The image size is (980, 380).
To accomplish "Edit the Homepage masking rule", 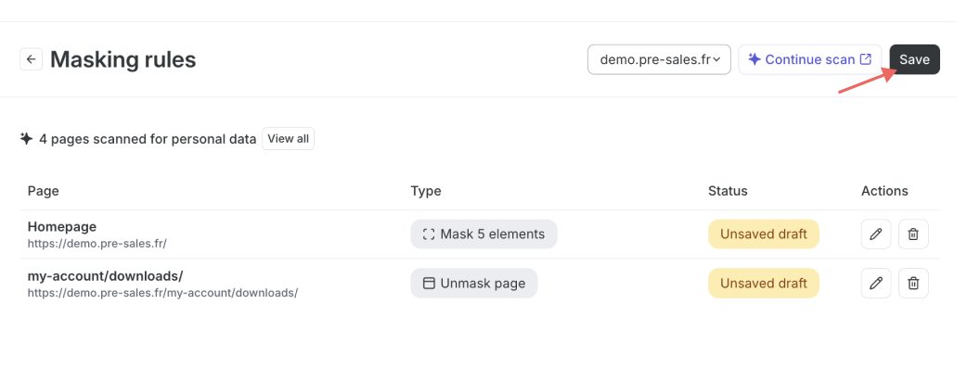I will (876, 234).
